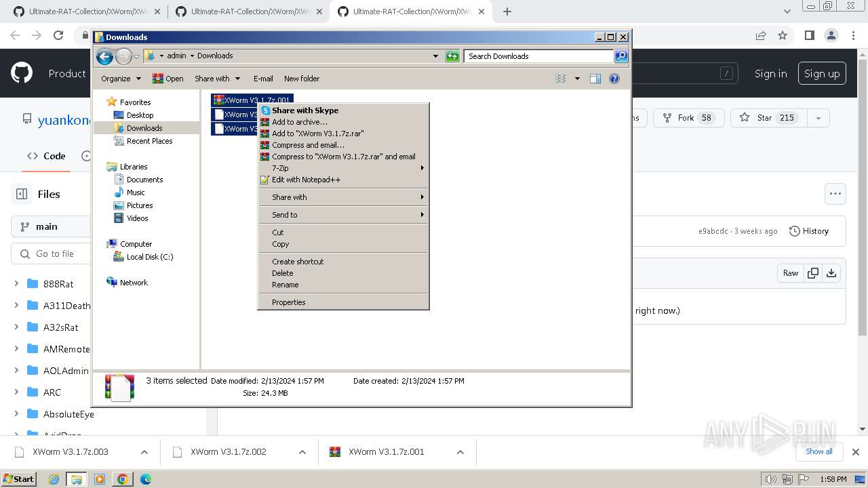
Task: Click the GitHub logo in the browser page
Action: pyautogui.click(x=22, y=73)
